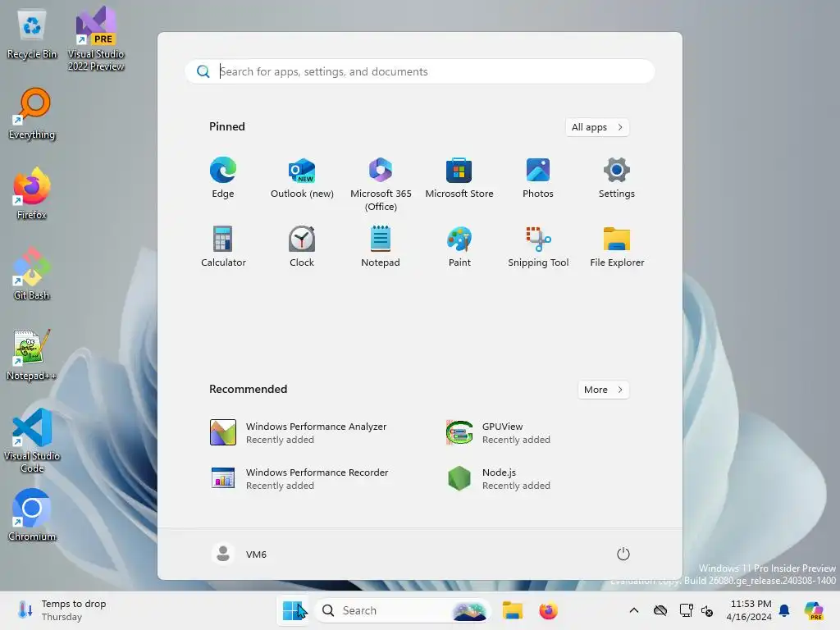Launch Photos from pinned apps

(x=538, y=178)
